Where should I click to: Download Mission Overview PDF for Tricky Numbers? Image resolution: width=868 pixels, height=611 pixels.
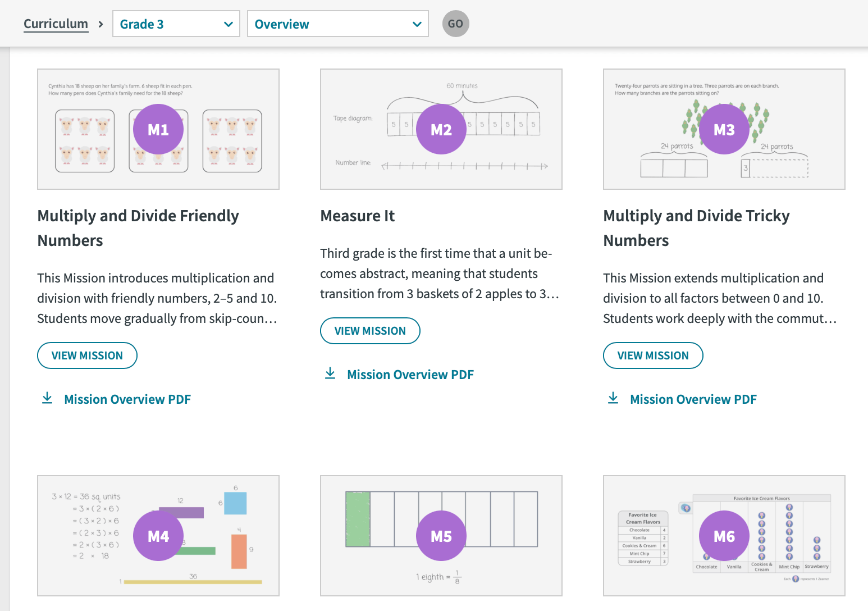pyautogui.click(x=693, y=399)
